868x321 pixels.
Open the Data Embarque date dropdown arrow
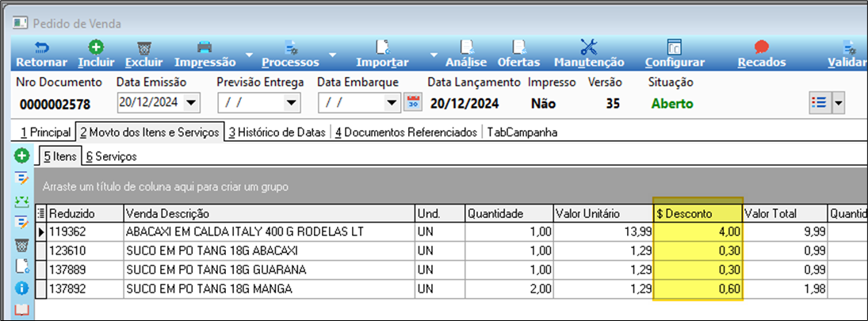point(392,103)
